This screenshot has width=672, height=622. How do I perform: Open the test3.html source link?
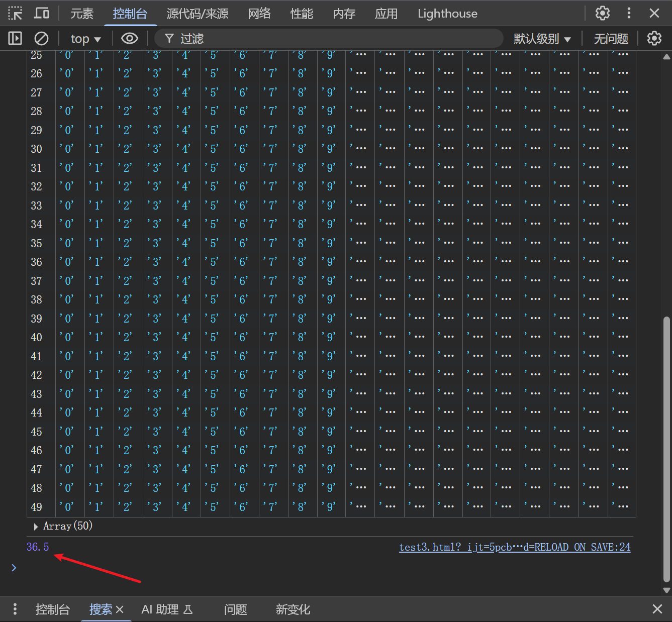(x=514, y=547)
